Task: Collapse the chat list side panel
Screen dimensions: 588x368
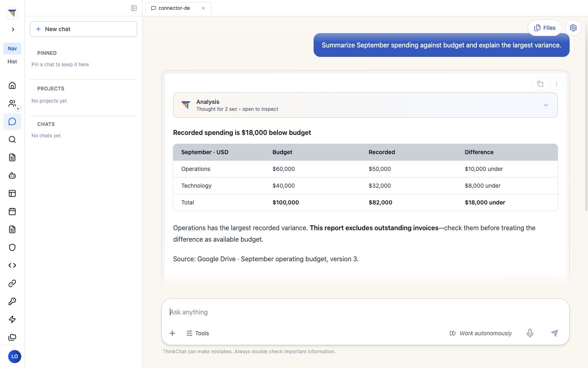Action: 134,8
